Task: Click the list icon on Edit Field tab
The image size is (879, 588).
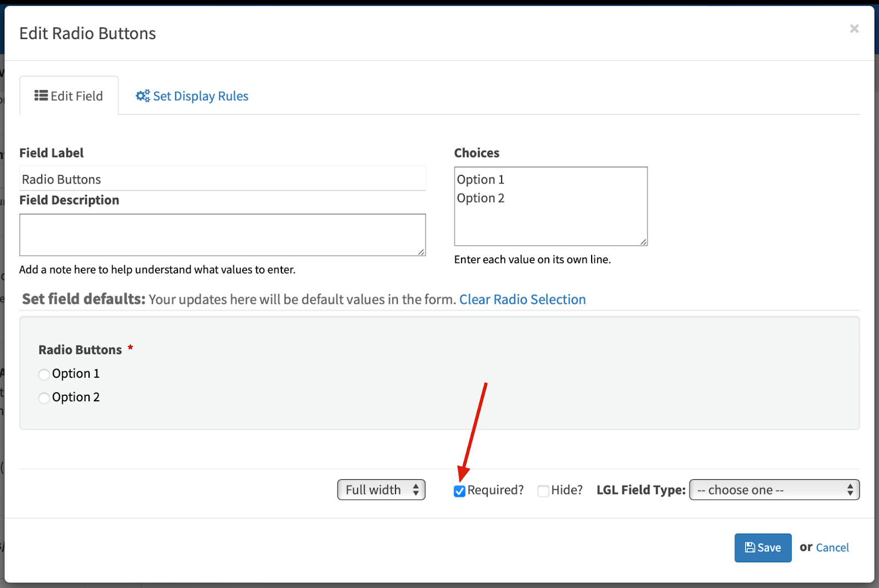Action: [41, 96]
